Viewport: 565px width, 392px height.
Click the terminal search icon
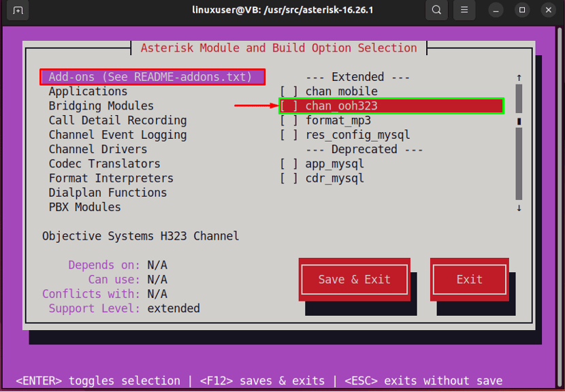[436, 10]
